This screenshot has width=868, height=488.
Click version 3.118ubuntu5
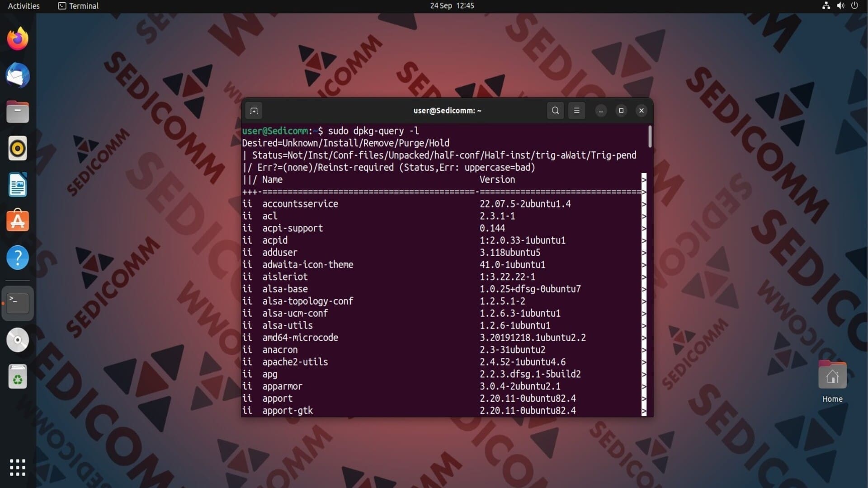(x=509, y=253)
